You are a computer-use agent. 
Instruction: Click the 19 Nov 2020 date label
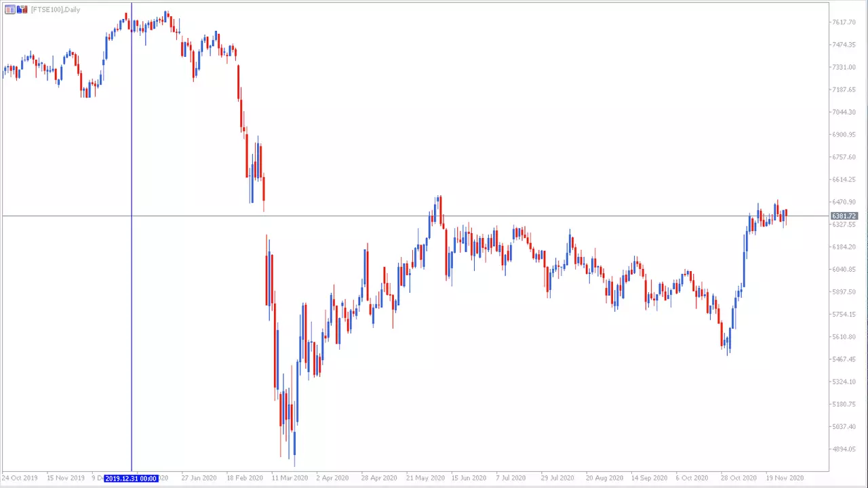tap(785, 478)
